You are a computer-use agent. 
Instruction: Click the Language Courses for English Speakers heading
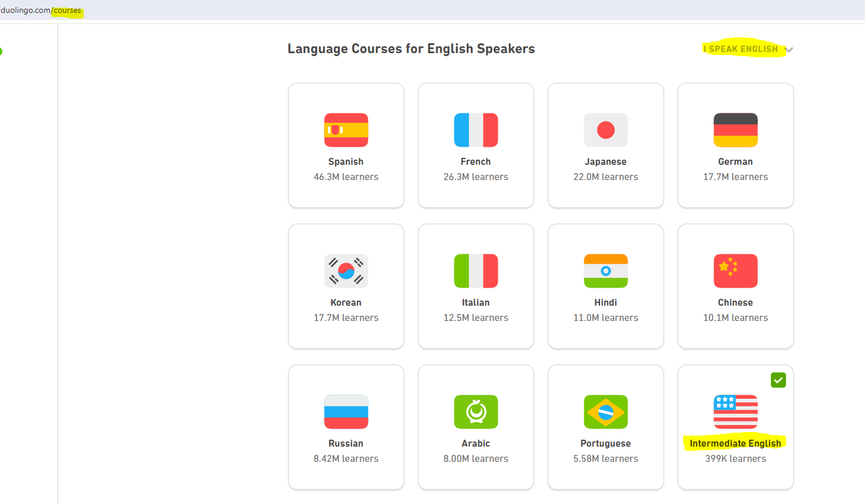tap(411, 49)
